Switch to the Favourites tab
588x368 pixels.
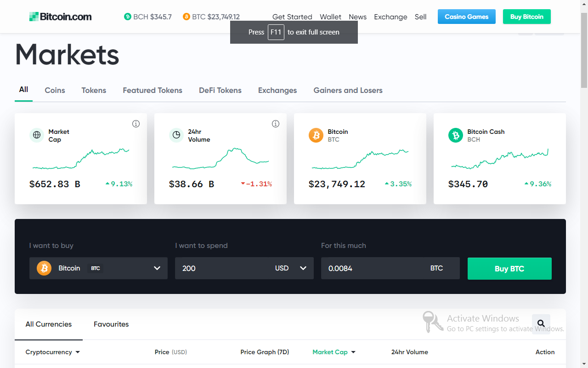click(111, 324)
